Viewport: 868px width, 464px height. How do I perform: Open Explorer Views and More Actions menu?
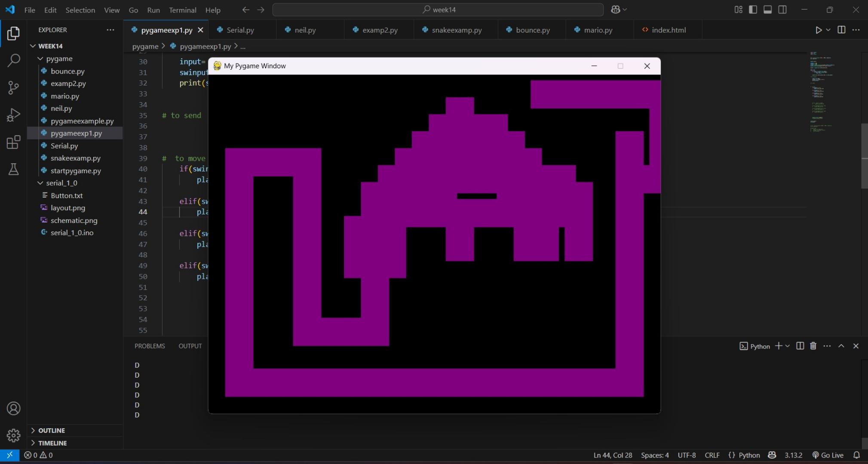coord(110,30)
